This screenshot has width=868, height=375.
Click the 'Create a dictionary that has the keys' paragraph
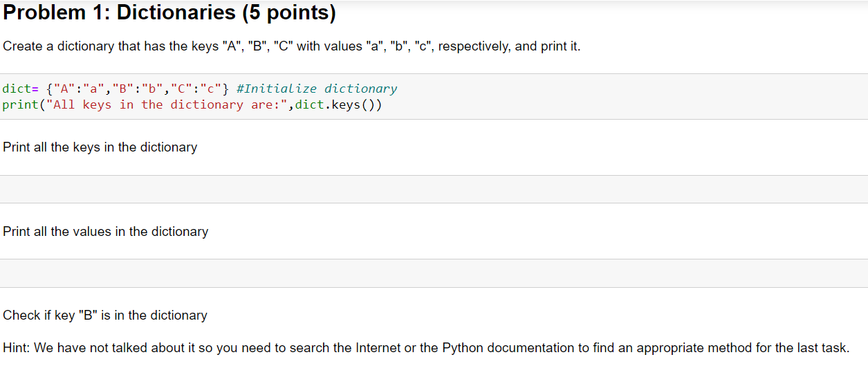pos(292,46)
